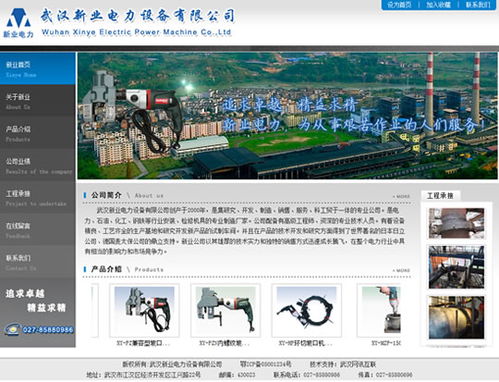Open the XY-PZN product thumbnail

pyautogui.click(x=225, y=310)
